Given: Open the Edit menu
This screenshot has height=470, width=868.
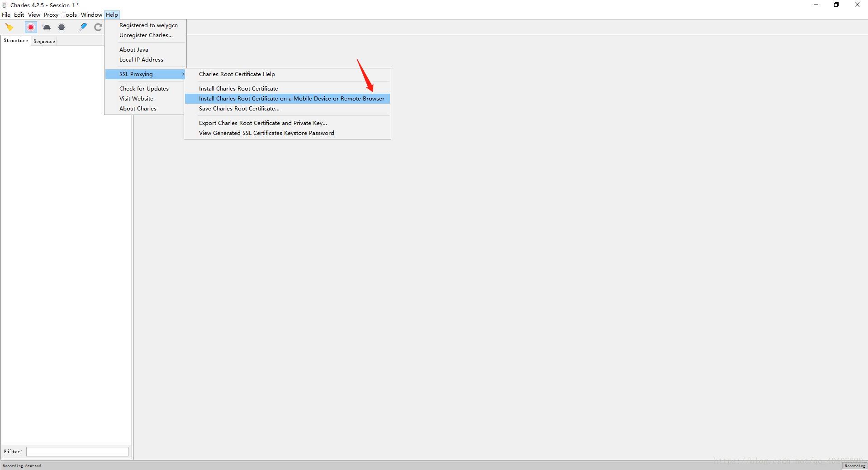Looking at the screenshot, I should [19, 14].
